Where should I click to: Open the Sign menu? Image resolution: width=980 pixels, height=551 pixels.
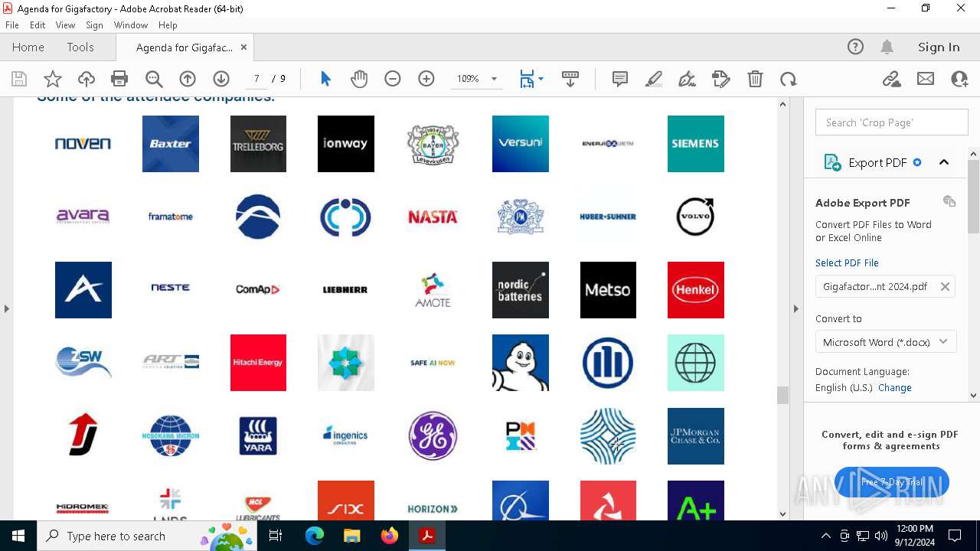(x=95, y=25)
